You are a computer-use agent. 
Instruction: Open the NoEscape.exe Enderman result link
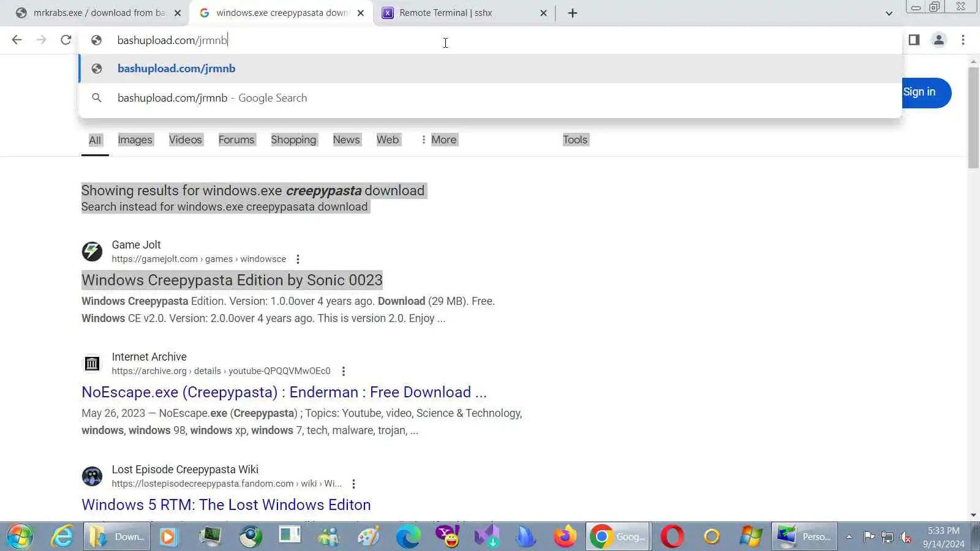(284, 392)
